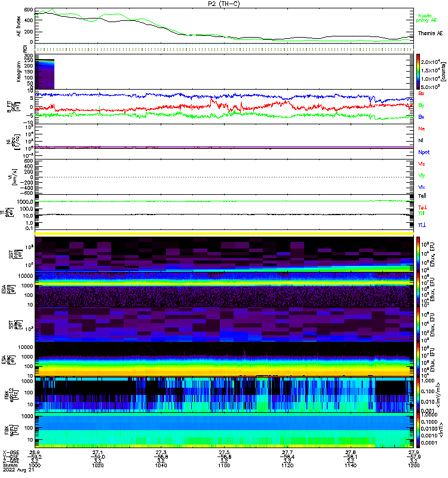Click the Vi [km/s] axis label
Viewport: 448px width, 478px height.
click(x=14, y=177)
